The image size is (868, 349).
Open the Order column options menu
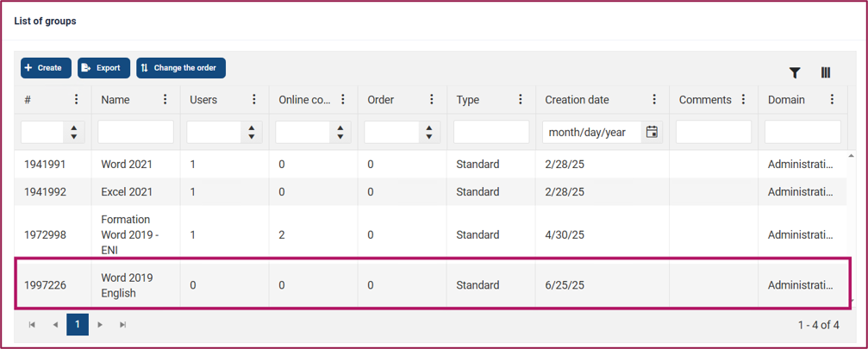(x=432, y=100)
